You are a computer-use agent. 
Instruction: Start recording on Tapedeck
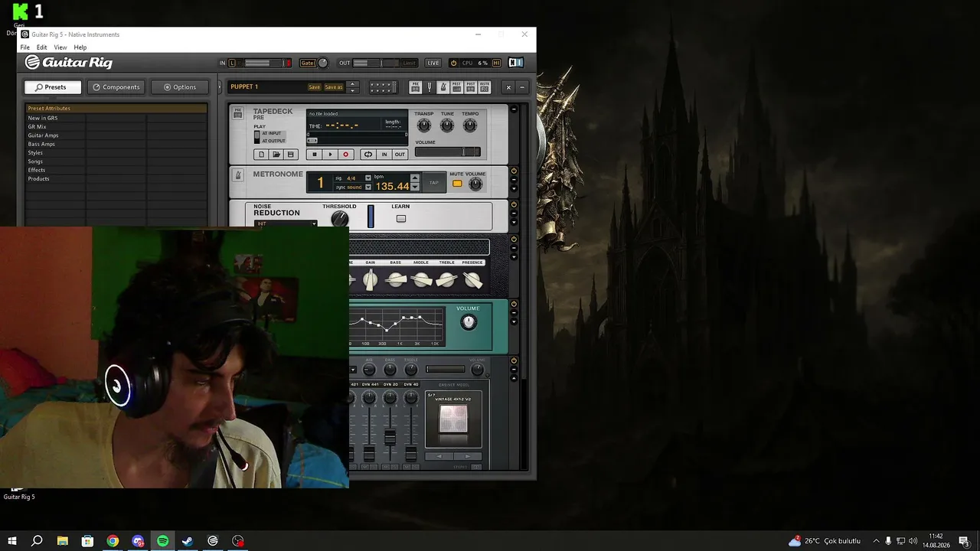tap(345, 155)
